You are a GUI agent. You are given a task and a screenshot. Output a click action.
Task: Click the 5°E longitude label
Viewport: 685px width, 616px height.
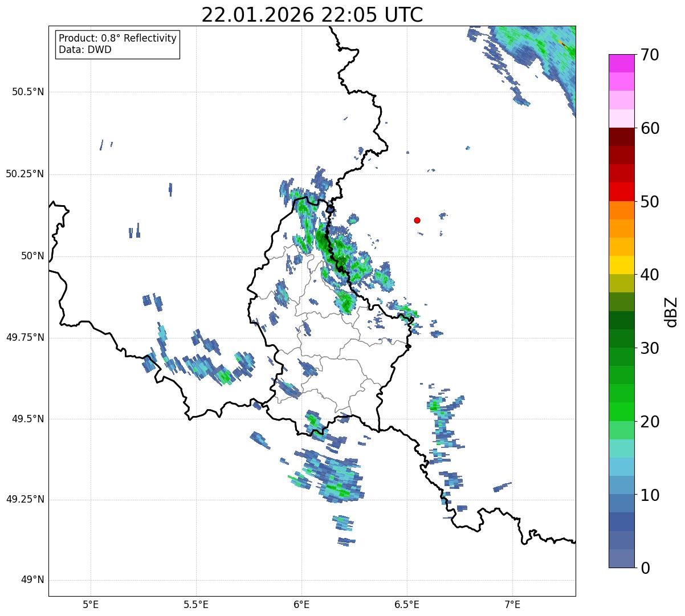click(x=91, y=605)
